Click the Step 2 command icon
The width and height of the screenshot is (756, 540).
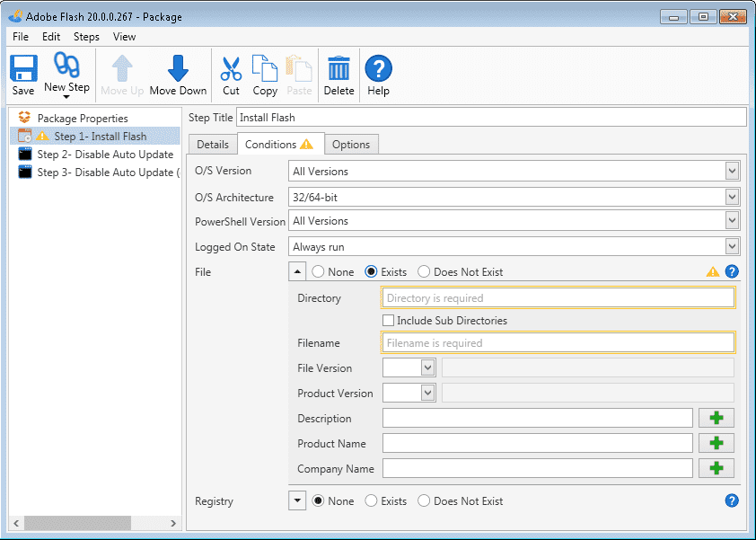coord(24,154)
